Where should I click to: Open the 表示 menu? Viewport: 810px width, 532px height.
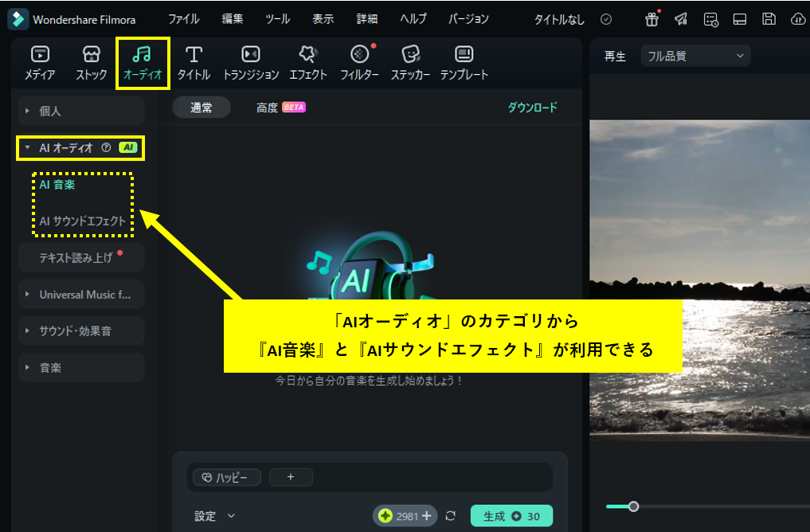(x=323, y=18)
